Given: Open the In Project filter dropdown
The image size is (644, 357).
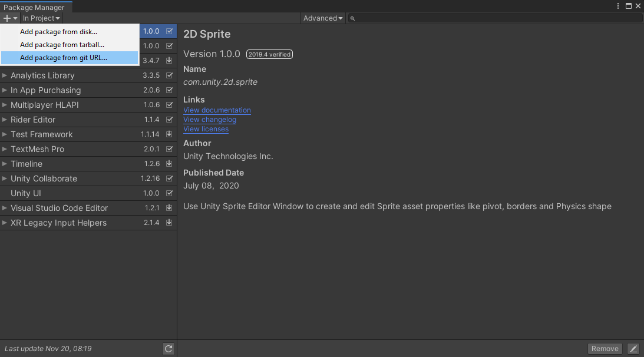Looking at the screenshot, I should pos(41,18).
